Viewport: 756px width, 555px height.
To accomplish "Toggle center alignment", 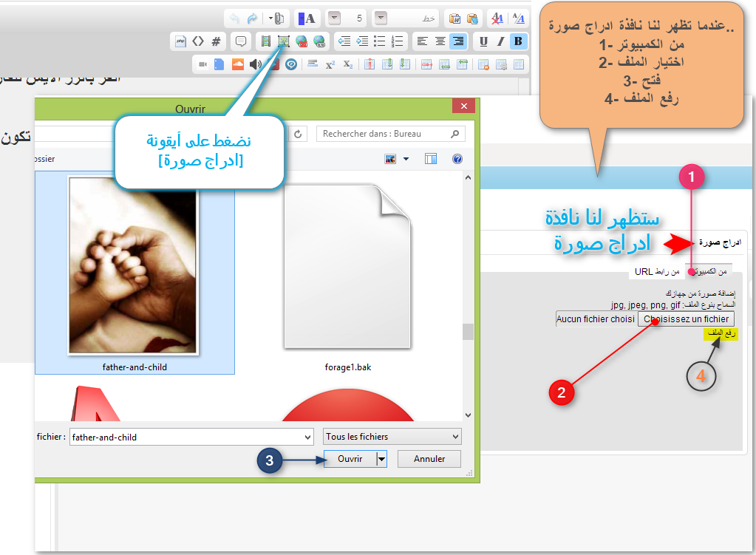I will (x=440, y=41).
